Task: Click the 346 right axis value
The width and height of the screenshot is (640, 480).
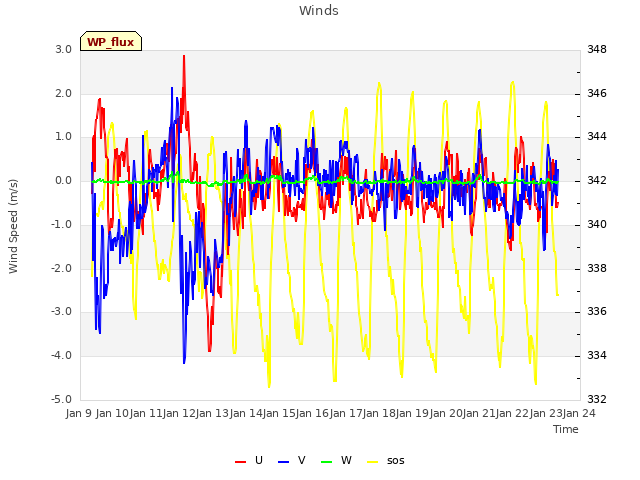Action: coord(597,93)
